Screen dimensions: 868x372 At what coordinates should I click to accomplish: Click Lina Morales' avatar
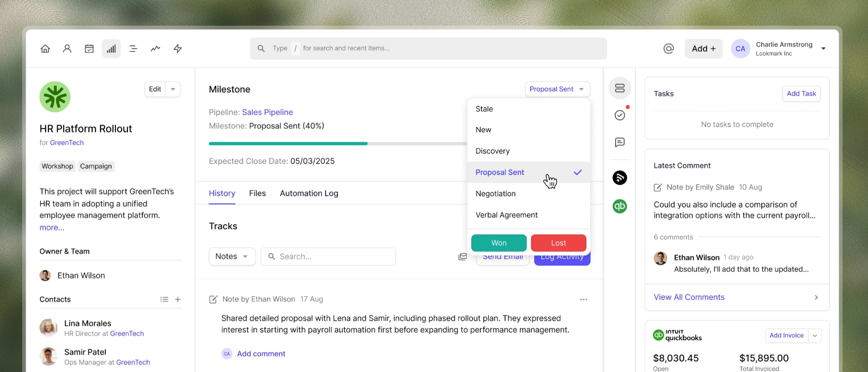tap(48, 328)
